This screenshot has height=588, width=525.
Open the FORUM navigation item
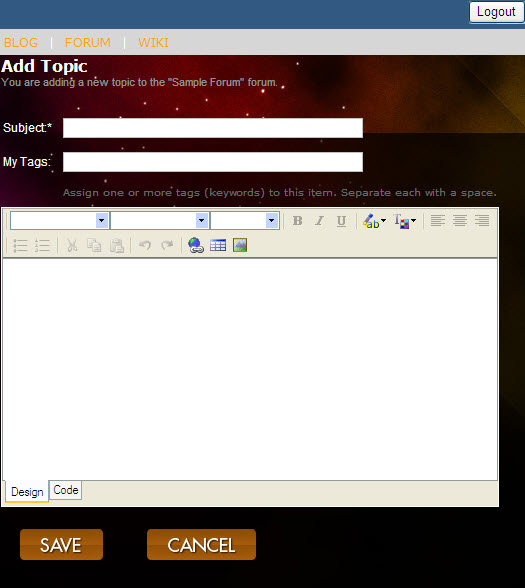pyautogui.click(x=88, y=42)
